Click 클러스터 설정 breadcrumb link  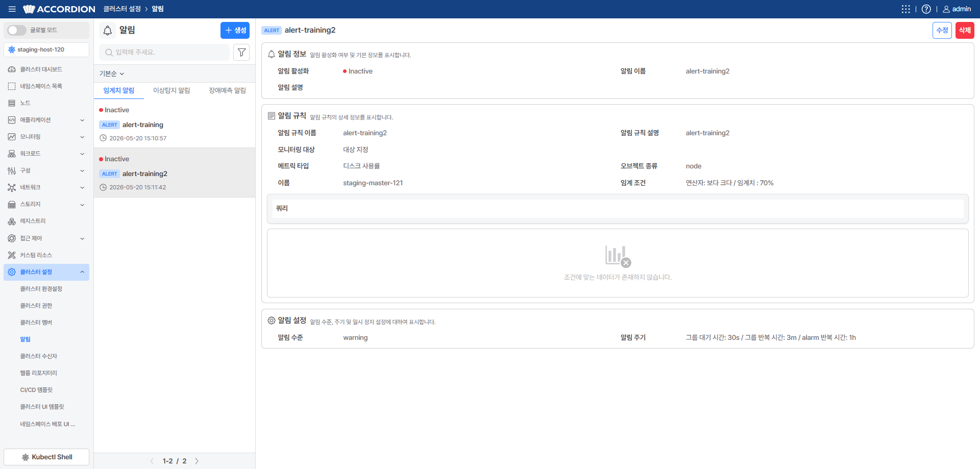[122, 9]
